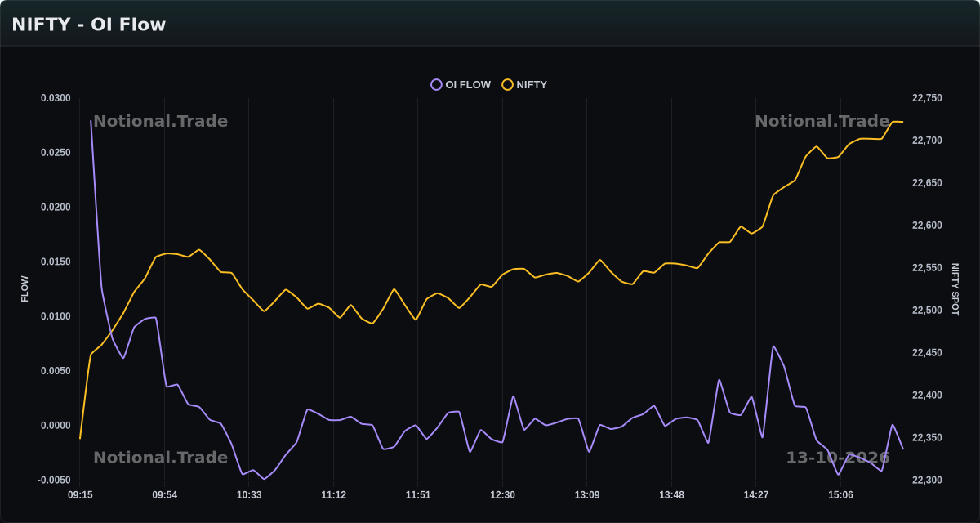980x523 pixels.
Task: Click the 13-10-2026 date label
Action: (838, 458)
